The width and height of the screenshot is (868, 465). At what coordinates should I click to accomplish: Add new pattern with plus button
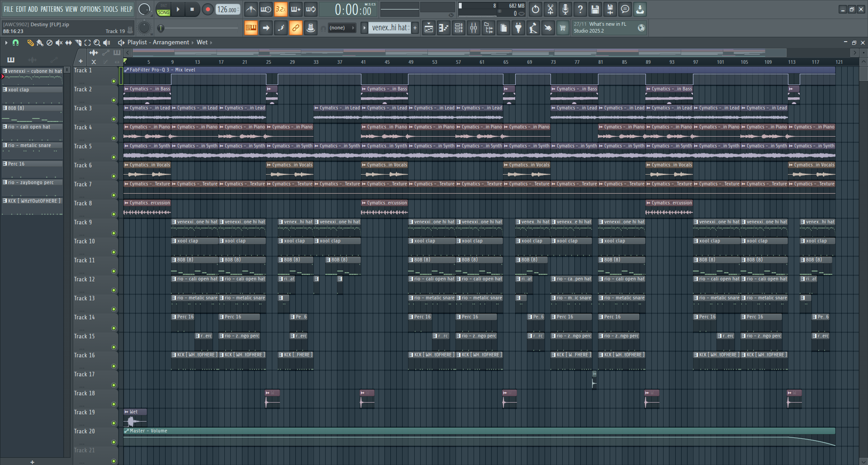coord(415,28)
